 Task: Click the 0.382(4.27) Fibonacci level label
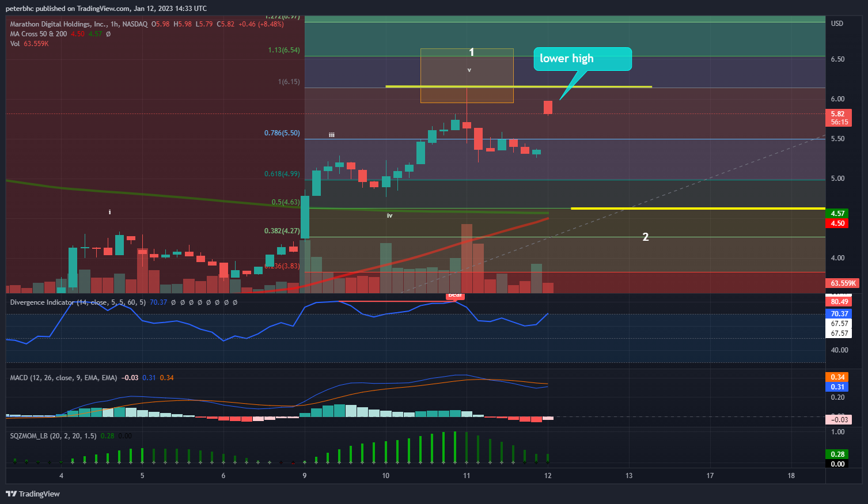tap(282, 231)
